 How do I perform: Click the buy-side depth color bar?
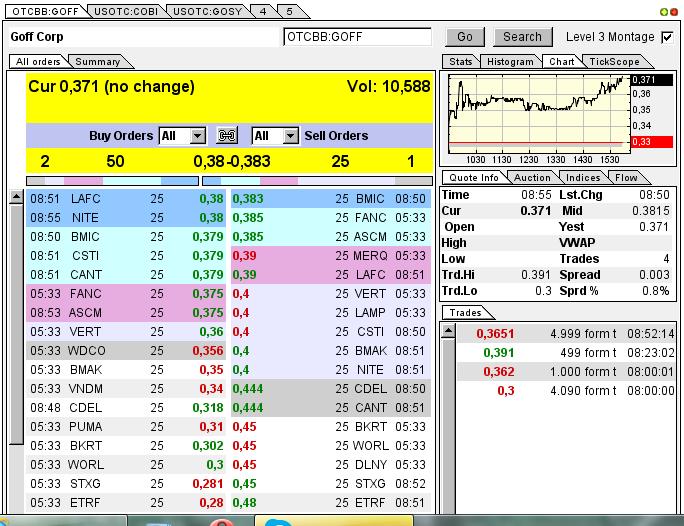(x=113, y=181)
